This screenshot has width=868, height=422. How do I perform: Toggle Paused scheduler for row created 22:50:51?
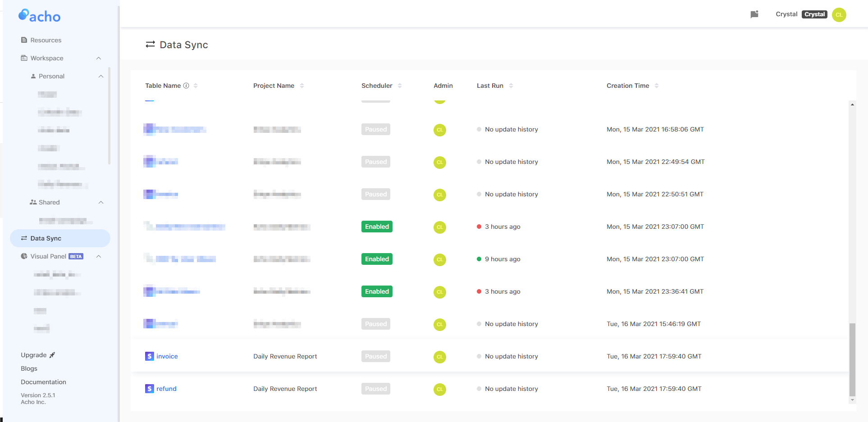376,194
